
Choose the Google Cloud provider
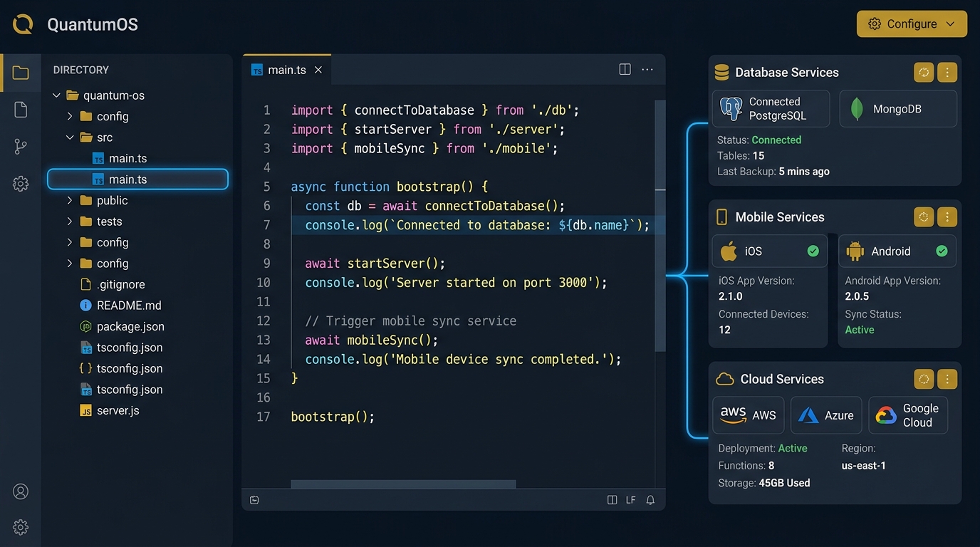(908, 415)
